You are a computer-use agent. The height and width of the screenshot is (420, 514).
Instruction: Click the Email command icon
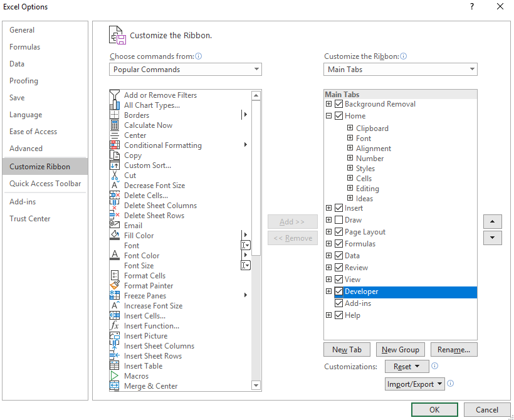click(x=115, y=226)
